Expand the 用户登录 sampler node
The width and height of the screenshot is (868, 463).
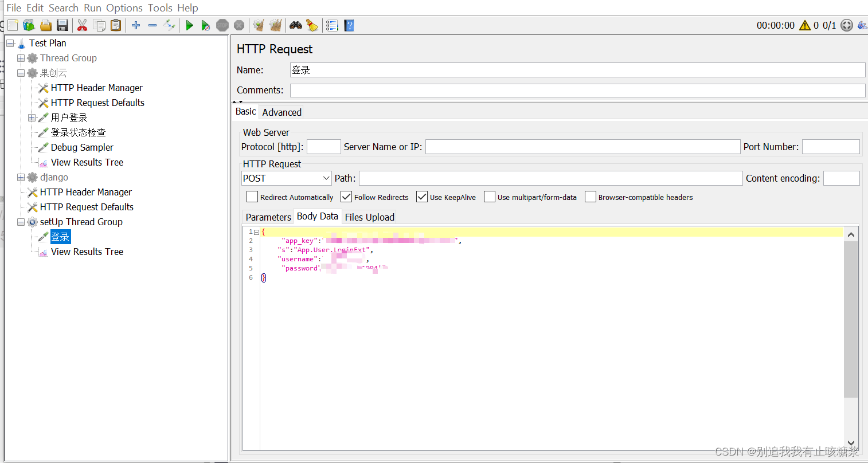tap(32, 117)
